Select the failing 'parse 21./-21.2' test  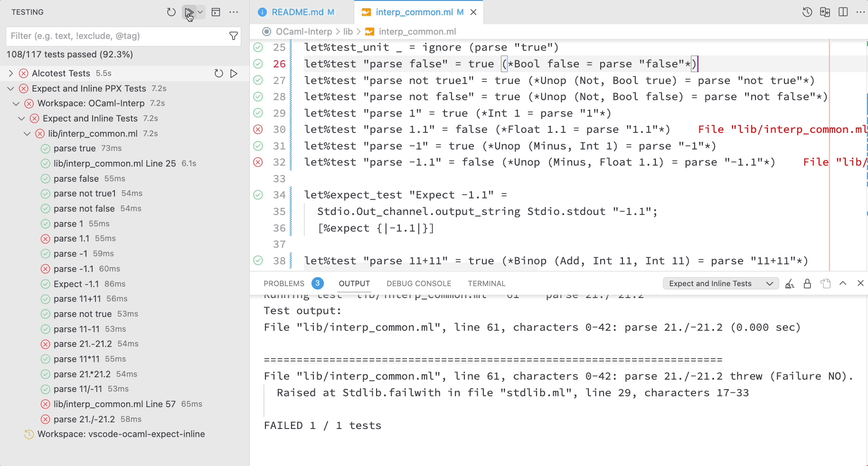point(84,419)
